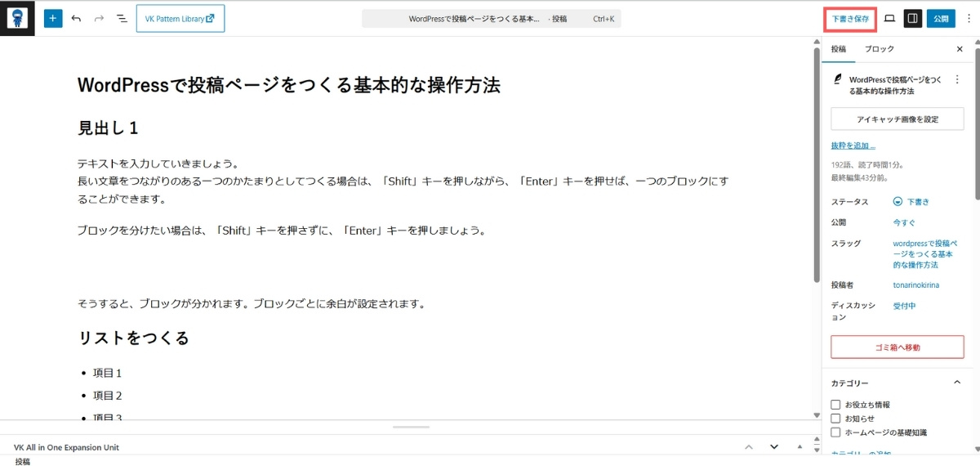Open the editor options menu

pos(969,18)
